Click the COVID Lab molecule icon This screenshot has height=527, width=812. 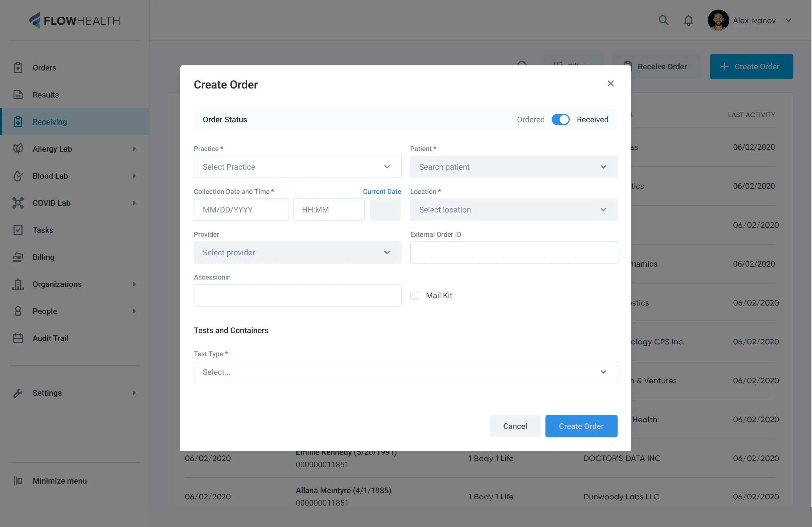(x=18, y=203)
